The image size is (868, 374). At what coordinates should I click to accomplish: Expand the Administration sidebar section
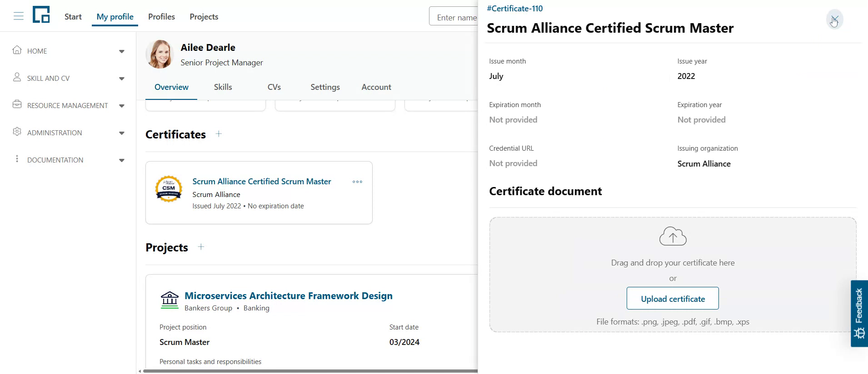tap(122, 133)
